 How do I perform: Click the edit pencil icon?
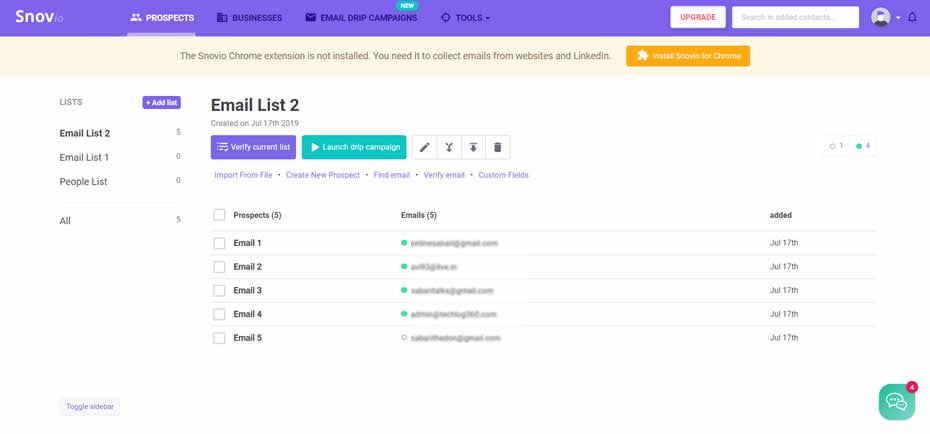425,147
